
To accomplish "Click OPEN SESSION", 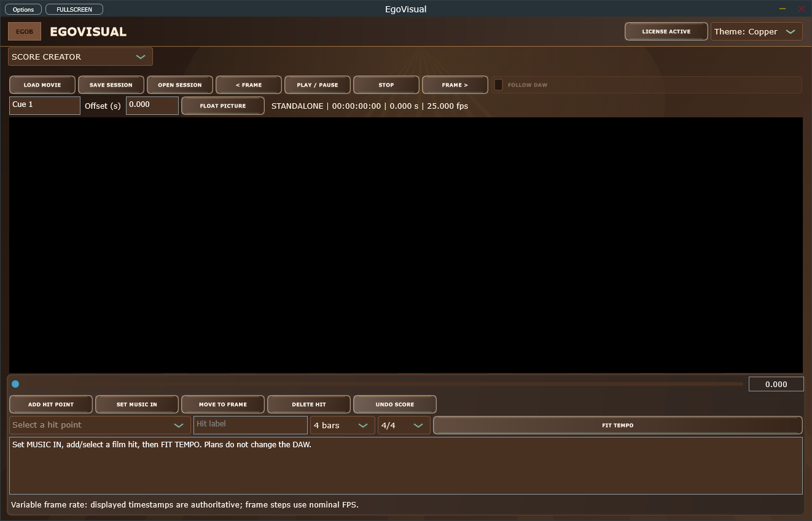I will pyautogui.click(x=180, y=85).
